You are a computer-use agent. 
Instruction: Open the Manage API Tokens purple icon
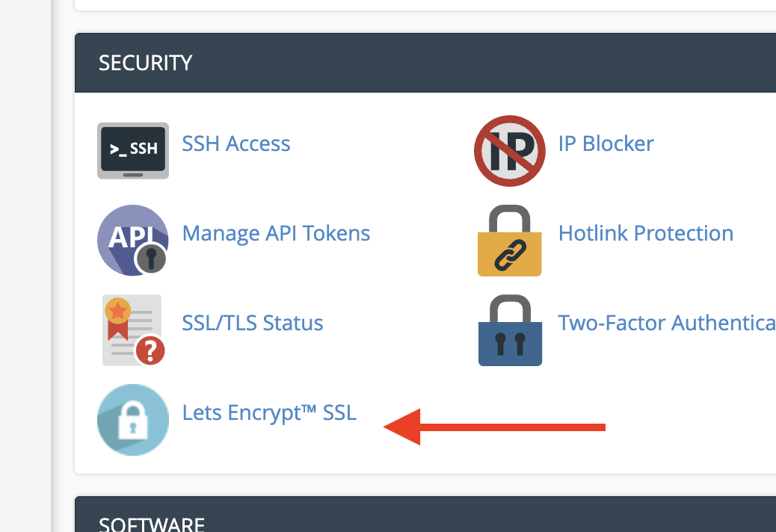click(x=132, y=241)
